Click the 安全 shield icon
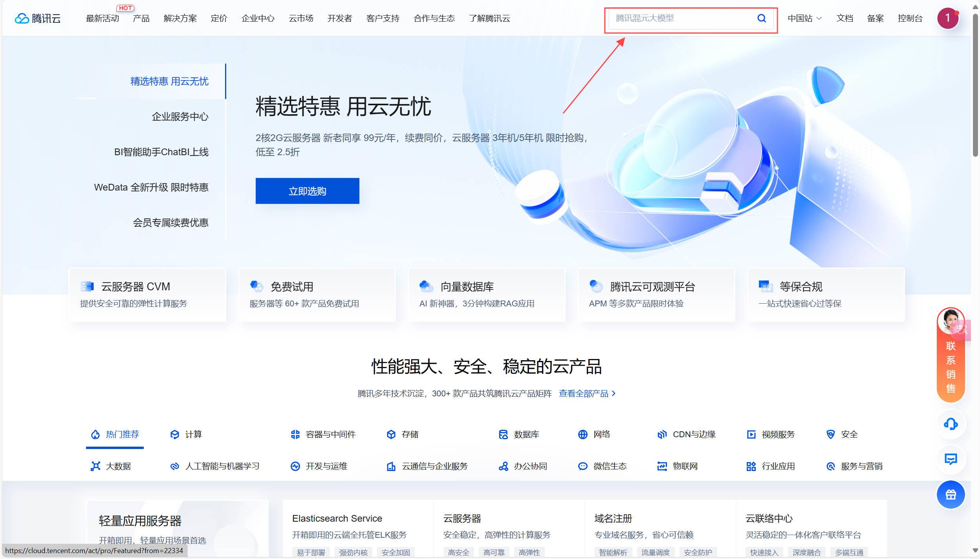Viewport: 980px width, 559px height. coord(830,434)
